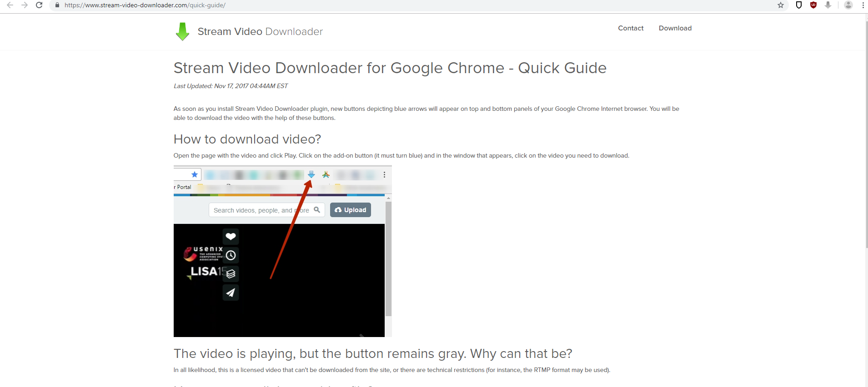
Task: Click the Last Updated date text
Action: tap(231, 86)
